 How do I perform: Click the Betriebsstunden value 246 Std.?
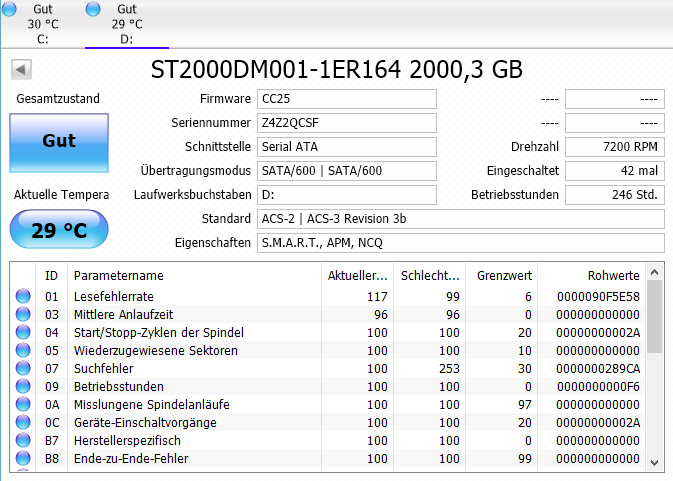pyautogui.click(x=615, y=195)
